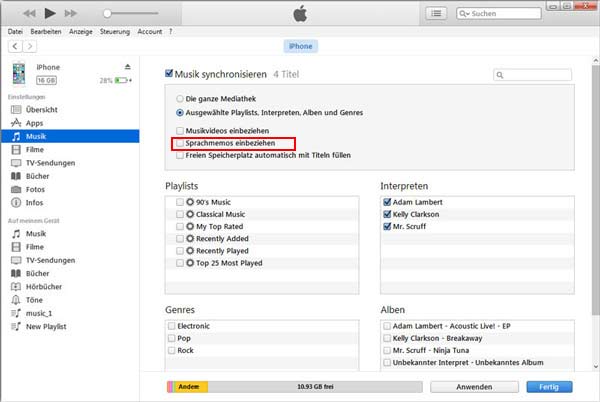Open Bücher under Auf meinem Gerät

pyautogui.click(x=70, y=273)
